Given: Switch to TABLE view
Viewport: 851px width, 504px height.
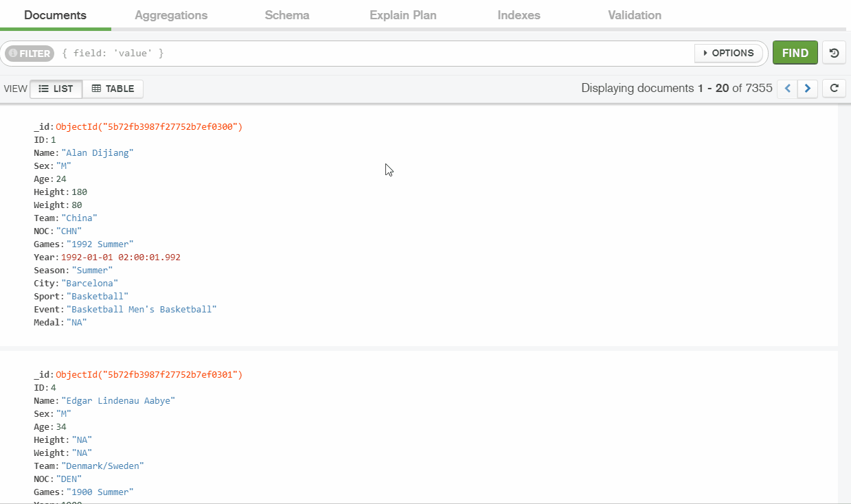Looking at the screenshot, I should pyautogui.click(x=113, y=89).
